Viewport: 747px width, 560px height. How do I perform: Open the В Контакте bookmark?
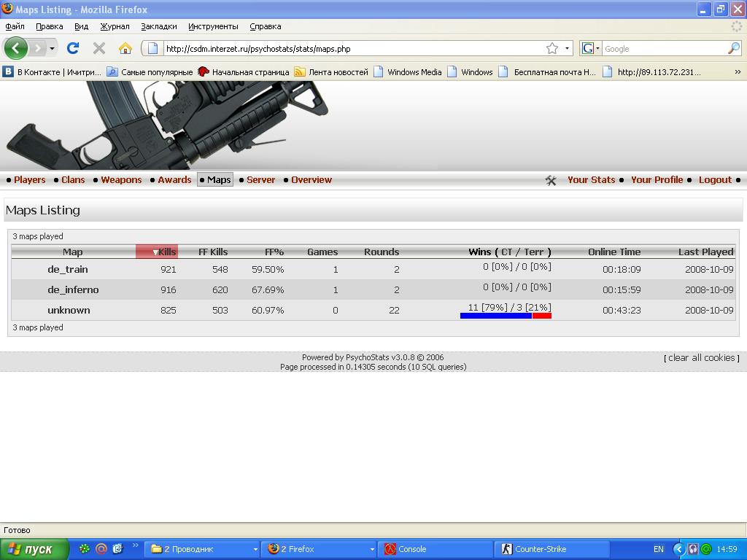pyautogui.click(x=53, y=72)
